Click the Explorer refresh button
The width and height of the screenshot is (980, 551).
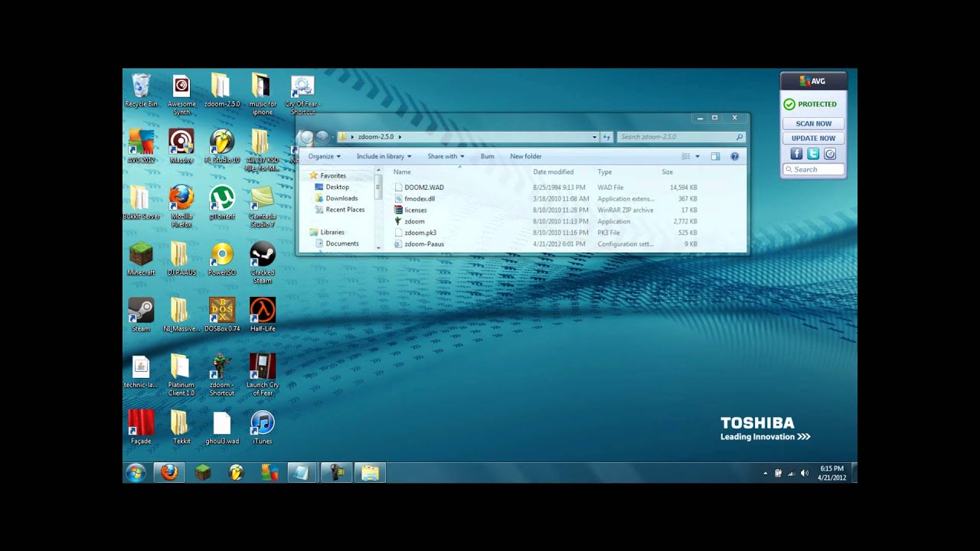606,137
